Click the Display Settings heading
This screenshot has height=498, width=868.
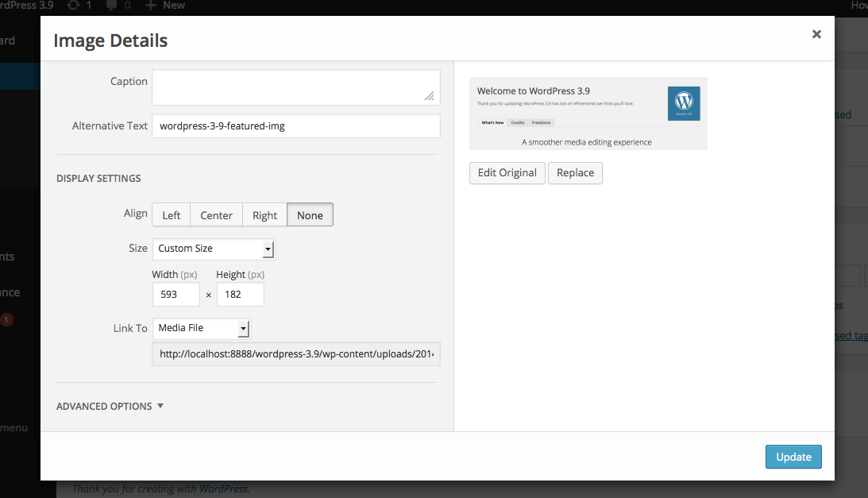point(98,179)
